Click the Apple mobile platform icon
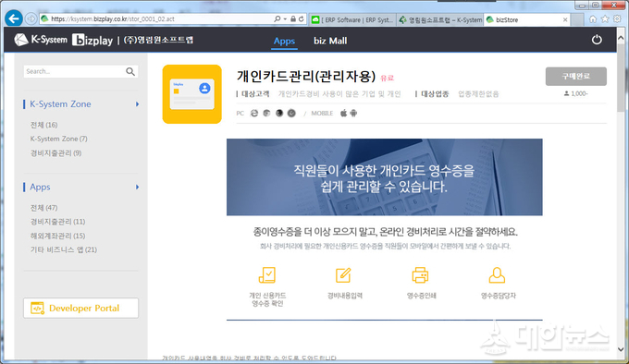This screenshot has height=364, width=629. tap(344, 114)
